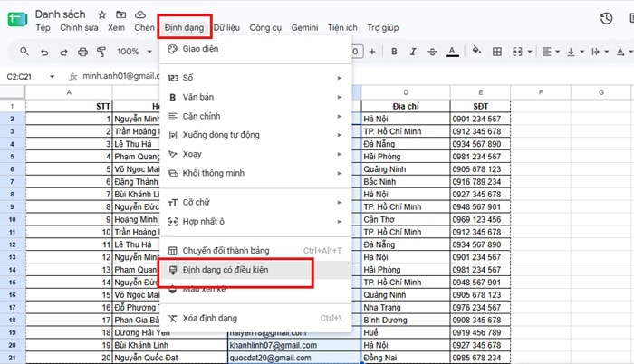Expand the Văn bản submenu
This screenshot has height=364, width=634.
pos(255,97)
